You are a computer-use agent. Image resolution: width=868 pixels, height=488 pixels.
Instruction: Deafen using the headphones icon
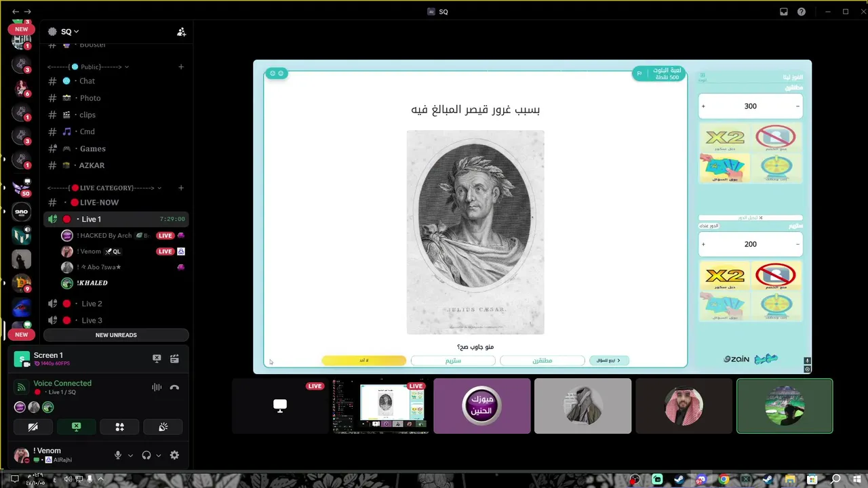pyautogui.click(x=146, y=455)
